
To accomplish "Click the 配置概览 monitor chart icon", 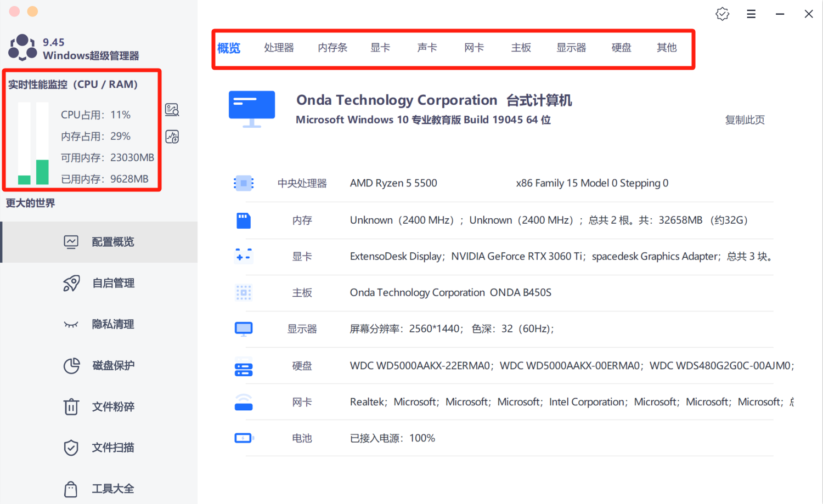I will pos(71,242).
